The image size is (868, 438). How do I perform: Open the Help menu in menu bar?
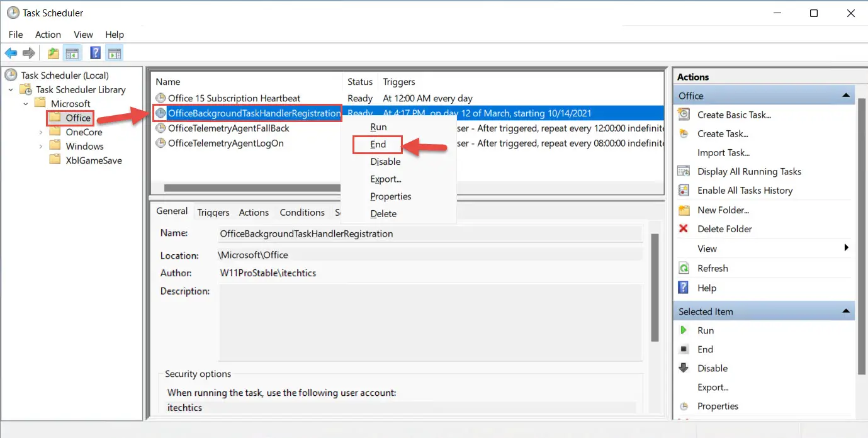pyautogui.click(x=115, y=35)
